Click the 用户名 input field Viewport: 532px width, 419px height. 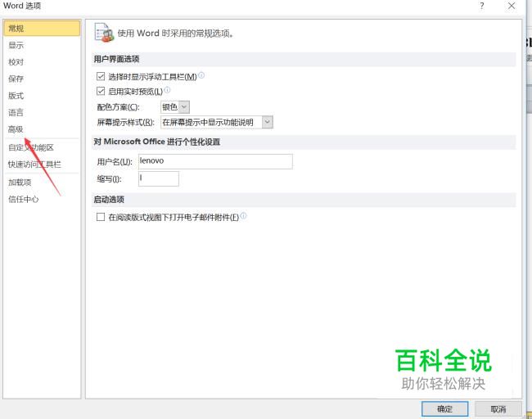click(215, 161)
